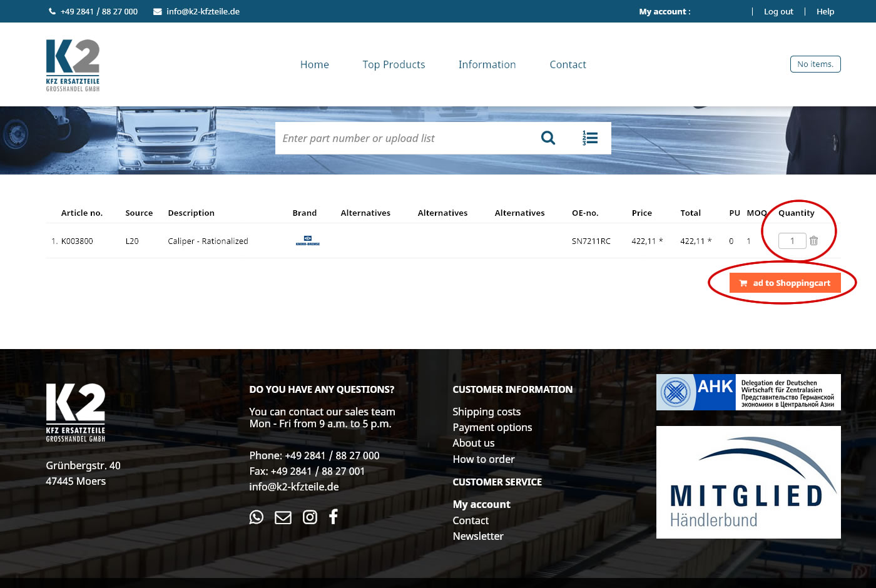Open the upload list numbered-list icon
This screenshot has width=876, height=588.
pos(590,138)
